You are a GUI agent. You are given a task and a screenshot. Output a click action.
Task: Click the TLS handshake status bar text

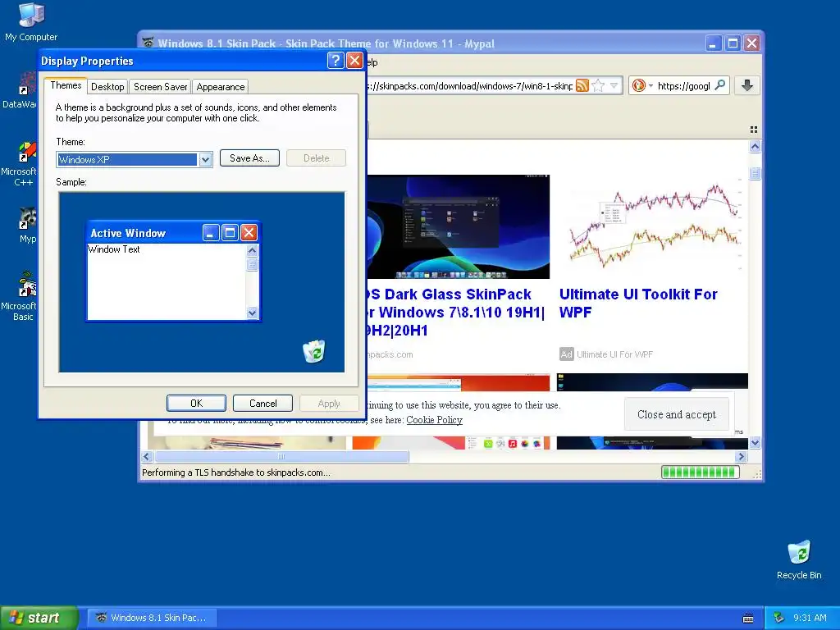[x=235, y=472]
